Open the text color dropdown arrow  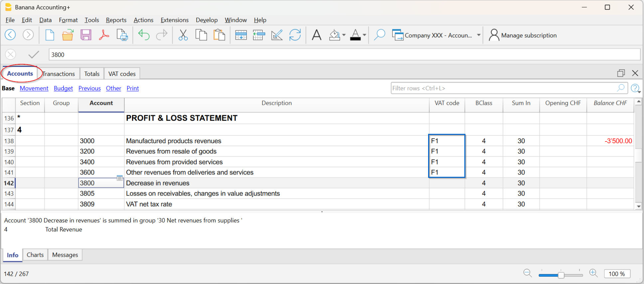point(365,35)
